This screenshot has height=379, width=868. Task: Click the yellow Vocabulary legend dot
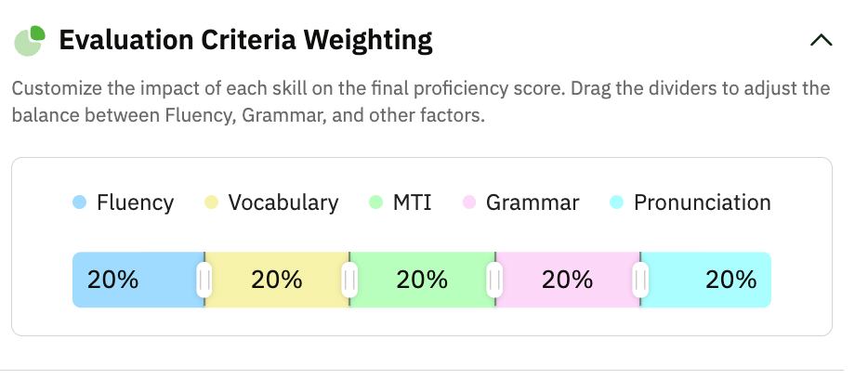(x=212, y=203)
